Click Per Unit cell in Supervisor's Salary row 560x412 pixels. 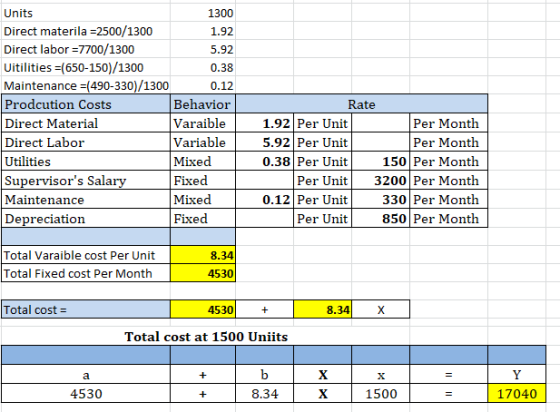(322, 181)
